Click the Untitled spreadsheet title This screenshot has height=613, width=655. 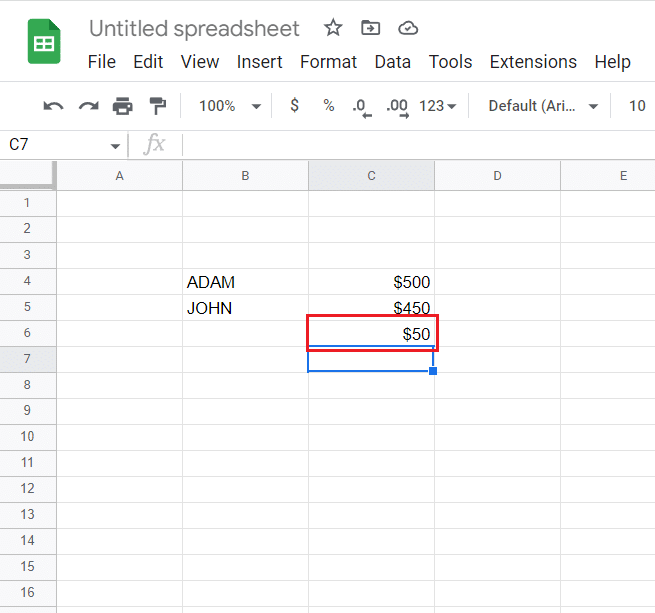click(194, 28)
